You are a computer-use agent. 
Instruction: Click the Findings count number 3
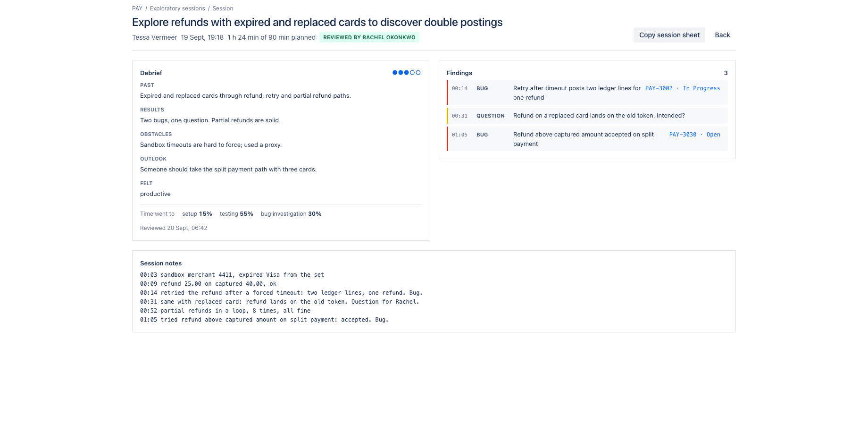(x=726, y=73)
